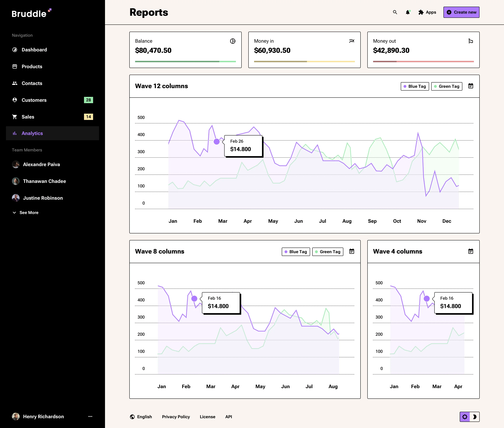504x428 pixels.
Task: Open the search icon in the header
Action: [395, 12]
